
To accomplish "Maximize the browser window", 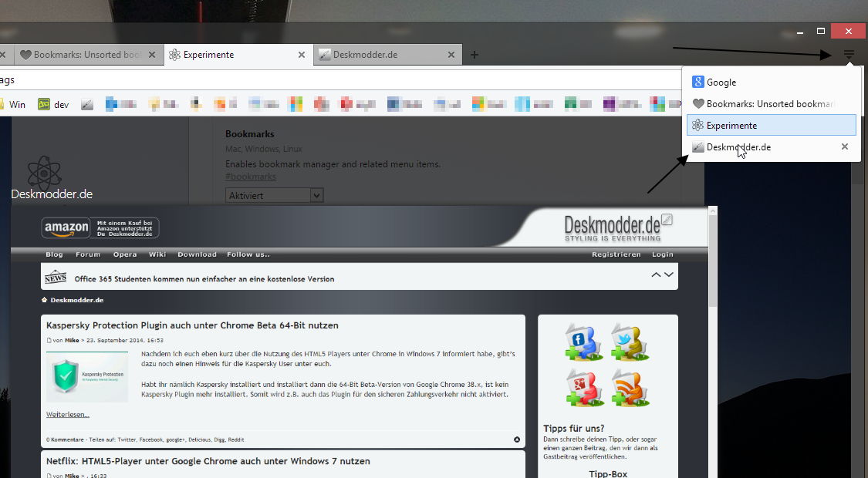I will [820, 31].
